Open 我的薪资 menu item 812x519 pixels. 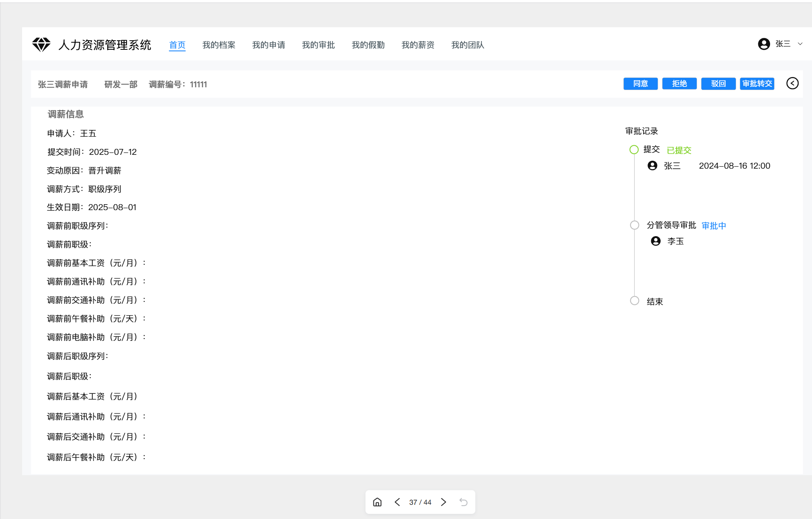tap(418, 45)
